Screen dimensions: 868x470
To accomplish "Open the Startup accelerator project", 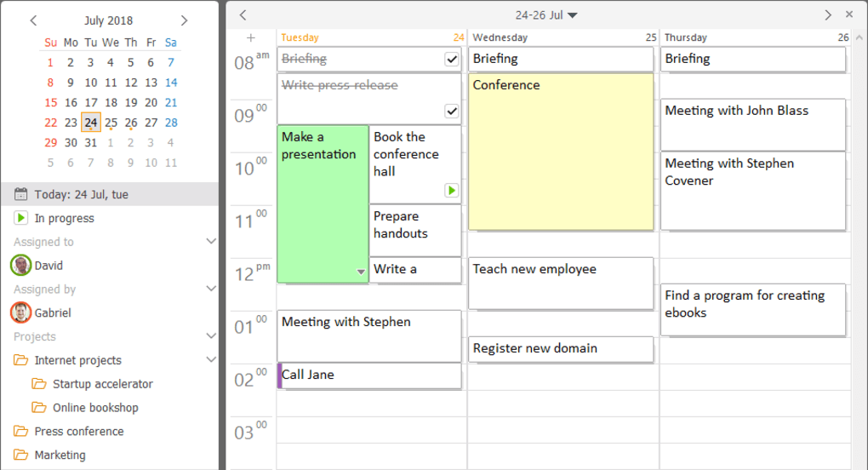I will click(102, 384).
